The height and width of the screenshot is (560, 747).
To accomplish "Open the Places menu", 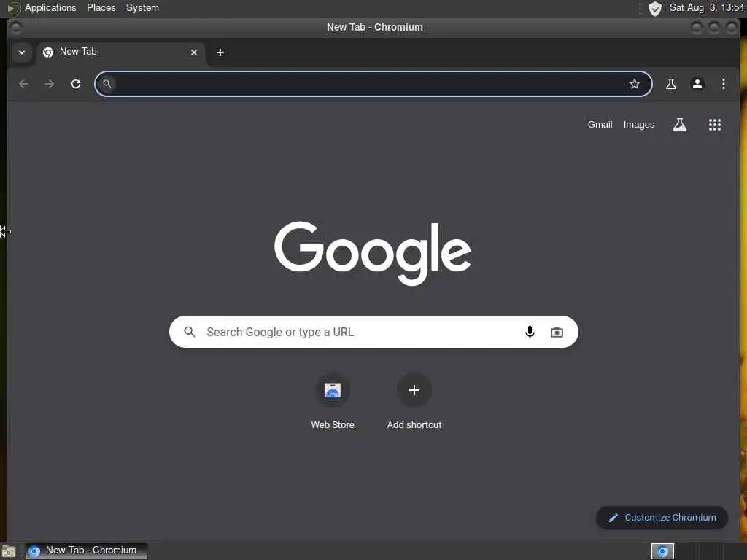I will point(101,7).
